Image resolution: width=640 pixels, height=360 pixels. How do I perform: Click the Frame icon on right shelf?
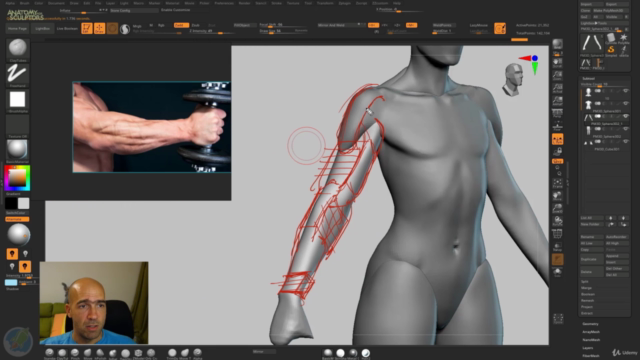point(557,183)
